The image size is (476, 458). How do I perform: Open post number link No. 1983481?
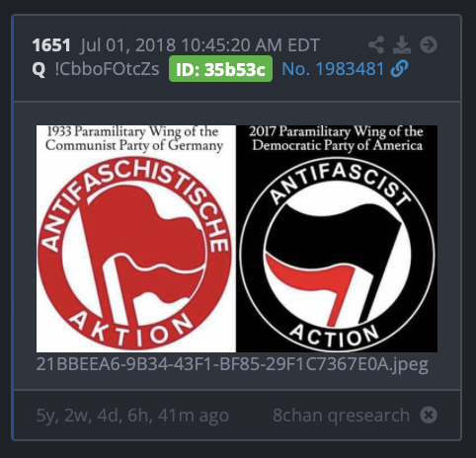pos(333,69)
